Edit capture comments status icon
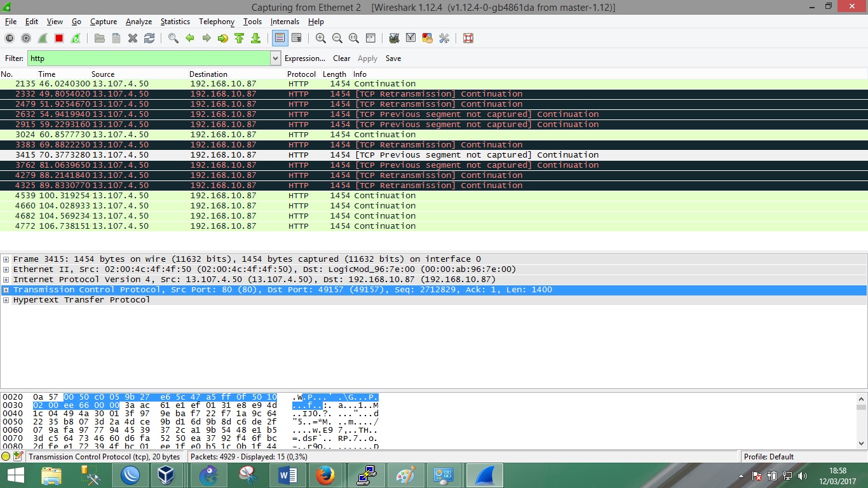Viewport: 868px width, 488px height. tap(18, 456)
